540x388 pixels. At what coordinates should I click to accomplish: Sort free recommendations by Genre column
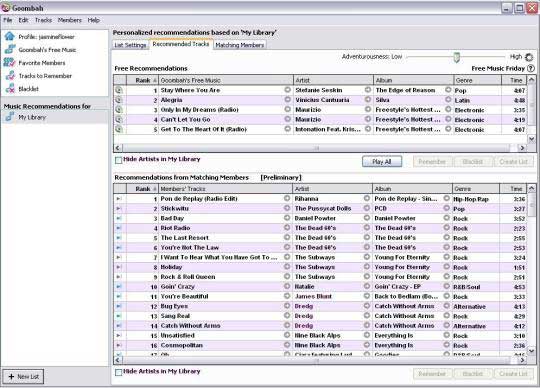click(478, 80)
